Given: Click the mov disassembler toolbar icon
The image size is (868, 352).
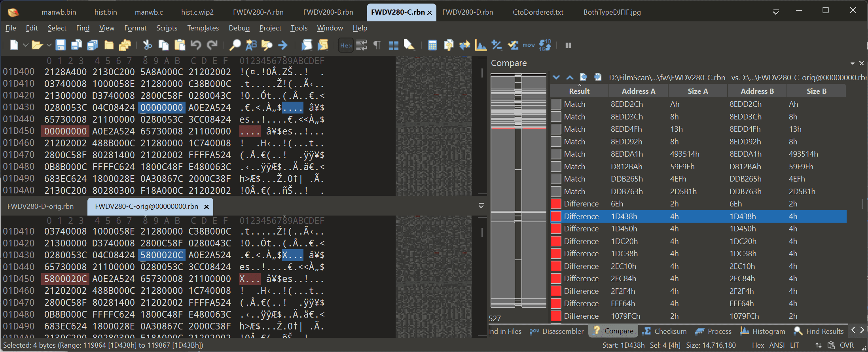Looking at the screenshot, I should 529,45.
